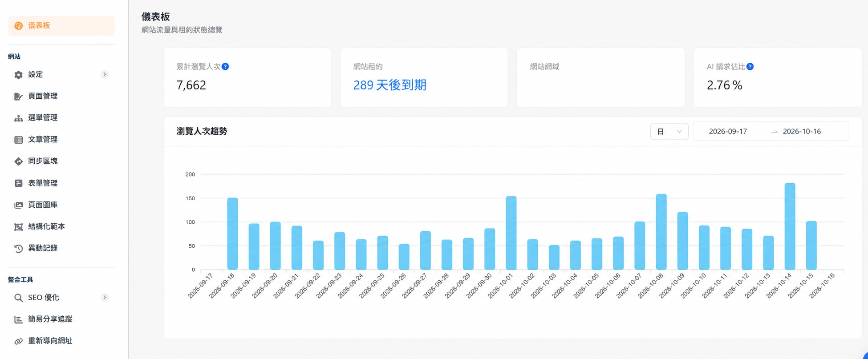The width and height of the screenshot is (868, 359).
Task: Click the 頁面管理 page edit icon
Action: point(18,97)
